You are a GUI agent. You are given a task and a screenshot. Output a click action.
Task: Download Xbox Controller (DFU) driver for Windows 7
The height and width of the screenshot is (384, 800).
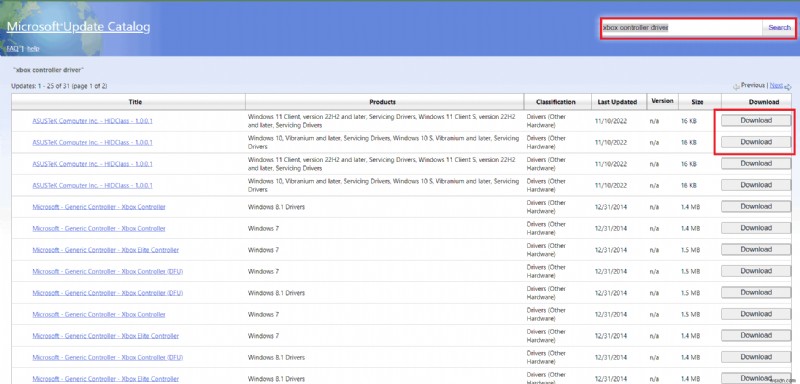pyautogui.click(x=756, y=271)
